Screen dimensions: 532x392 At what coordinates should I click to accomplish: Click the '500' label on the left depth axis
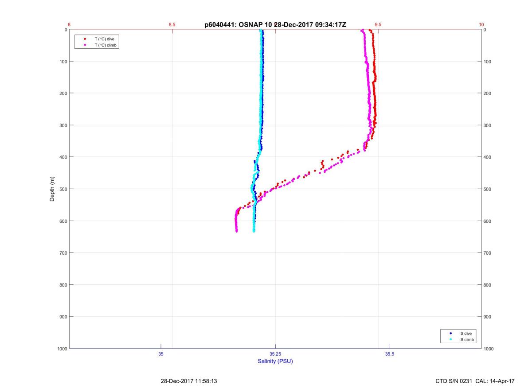pos(63,189)
